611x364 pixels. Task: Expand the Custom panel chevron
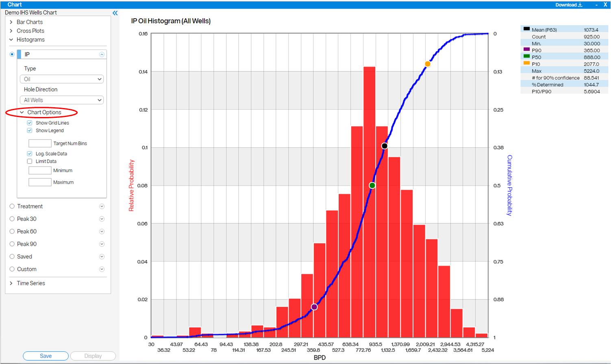(x=102, y=269)
